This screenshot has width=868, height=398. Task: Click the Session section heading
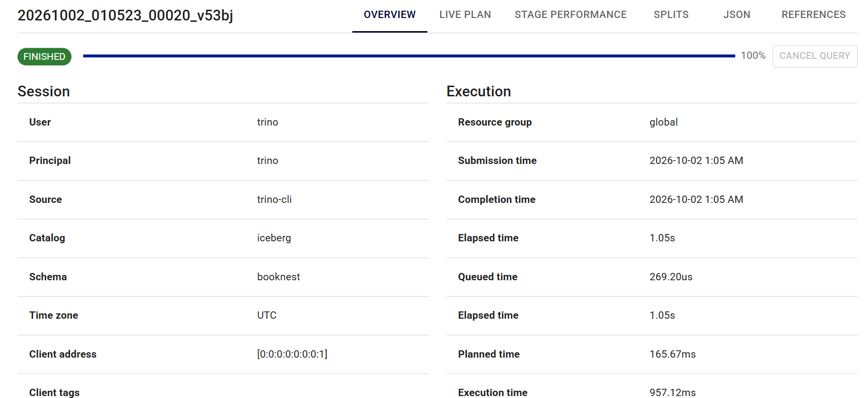(x=44, y=91)
